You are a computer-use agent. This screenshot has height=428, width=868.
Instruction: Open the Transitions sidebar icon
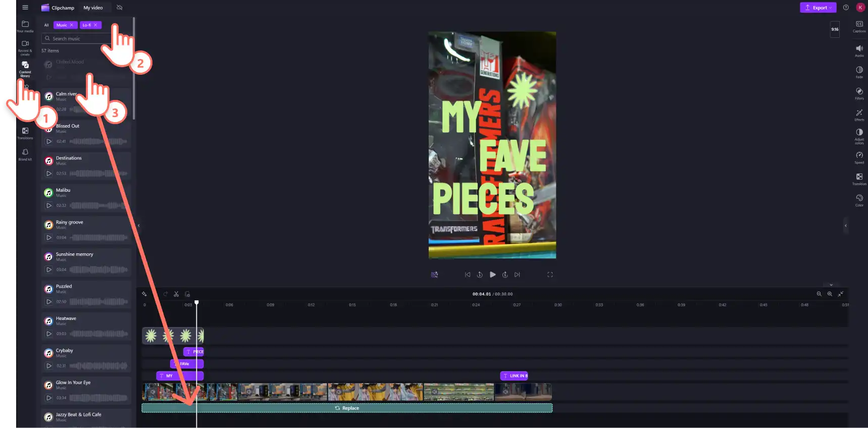coord(25,133)
